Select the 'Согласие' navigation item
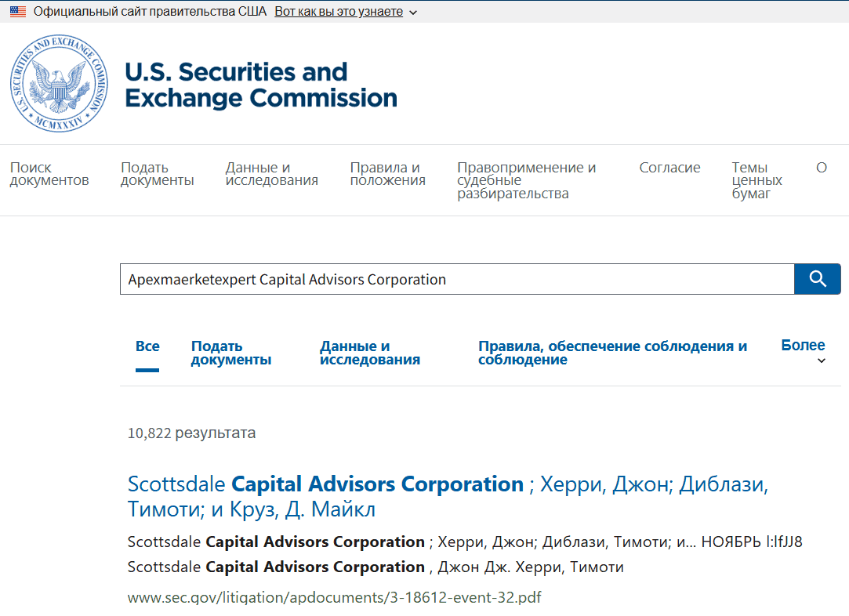 (x=669, y=167)
